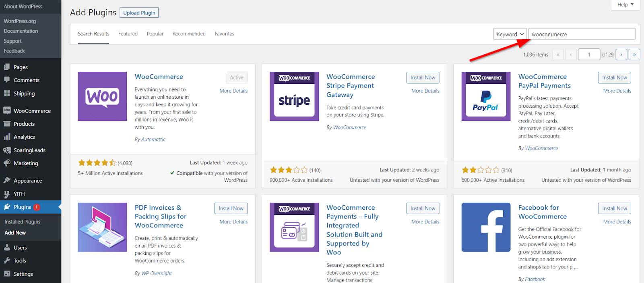This screenshot has height=283, width=644.
Task: Open Analytics using the bar chart icon
Action: 7,137
